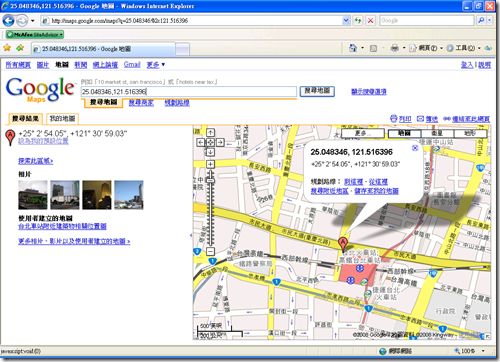
Task: Select the 我的地圖 tab
Action: click(x=62, y=118)
